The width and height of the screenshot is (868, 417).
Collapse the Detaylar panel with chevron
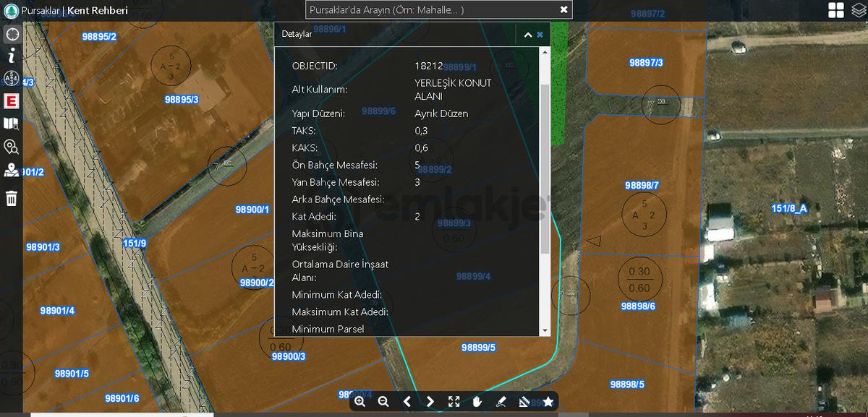tap(528, 35)
